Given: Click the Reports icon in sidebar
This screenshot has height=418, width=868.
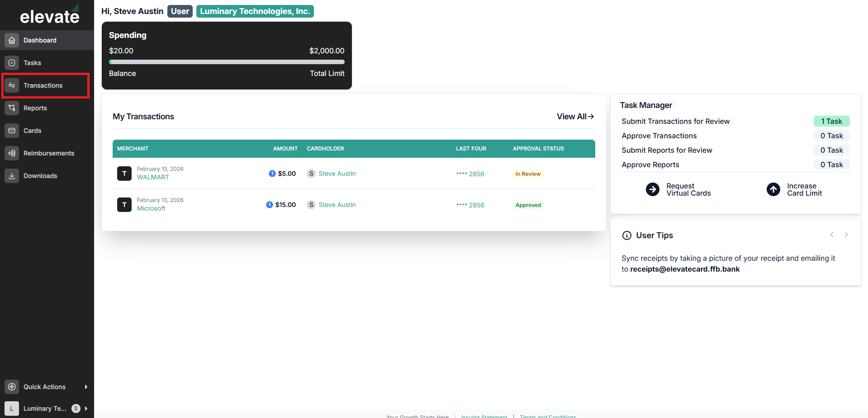Looking at the screenshot, I should click(12, 108).
